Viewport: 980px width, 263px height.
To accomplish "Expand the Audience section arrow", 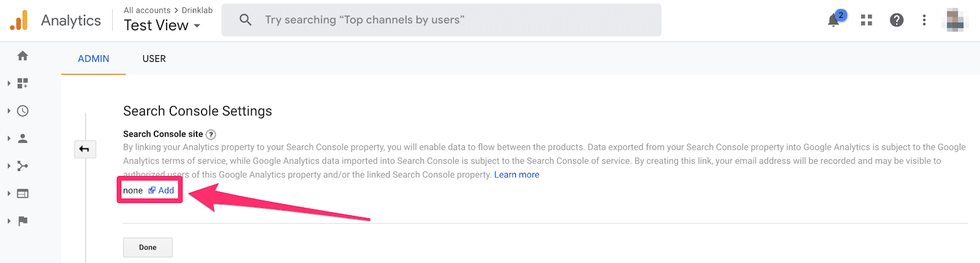I will pyautogui.click(x=9, y=139).
